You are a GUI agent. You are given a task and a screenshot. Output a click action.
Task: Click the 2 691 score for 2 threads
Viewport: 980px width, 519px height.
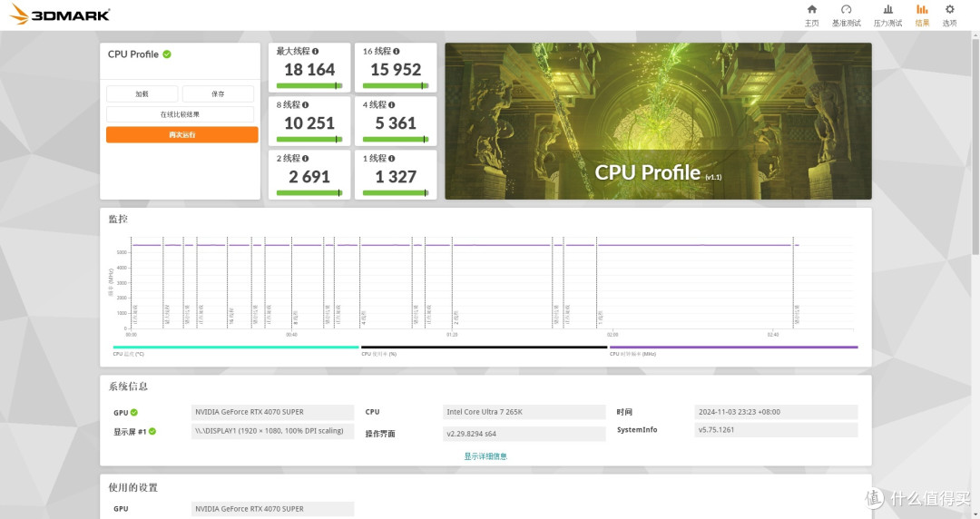(309, 177)
